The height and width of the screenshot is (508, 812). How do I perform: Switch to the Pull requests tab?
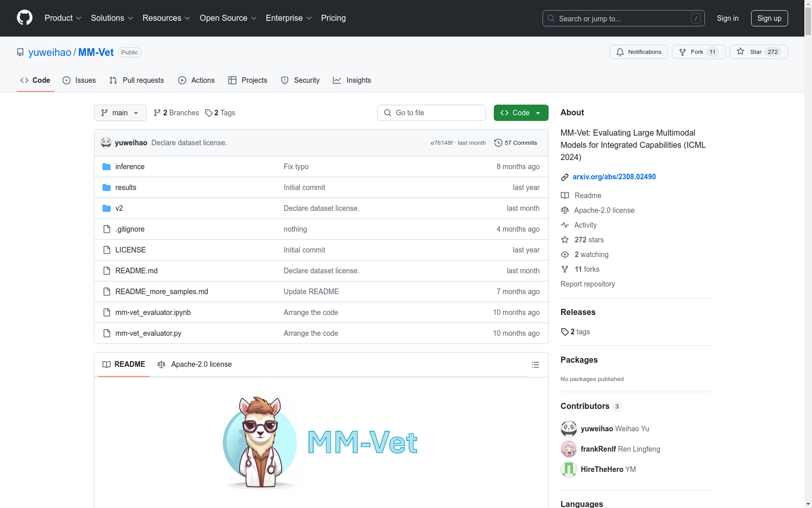(x=137, y=80)
